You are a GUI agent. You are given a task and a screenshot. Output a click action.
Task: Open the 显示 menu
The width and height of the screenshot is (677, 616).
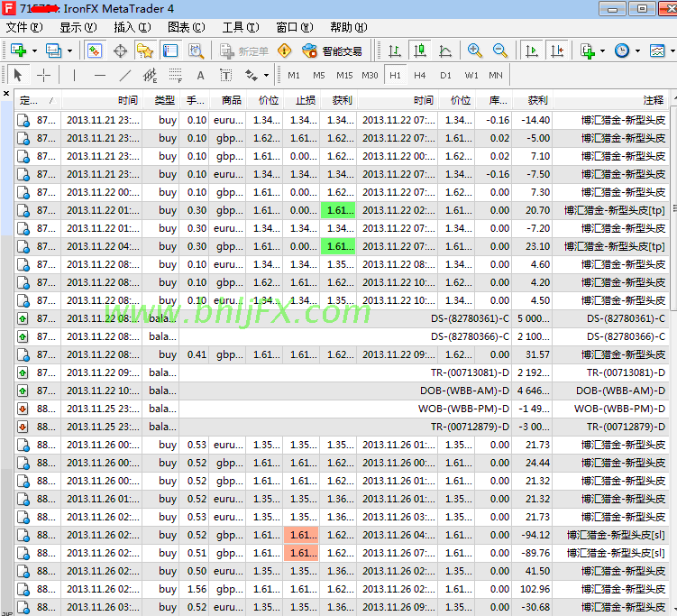(78, 28)
